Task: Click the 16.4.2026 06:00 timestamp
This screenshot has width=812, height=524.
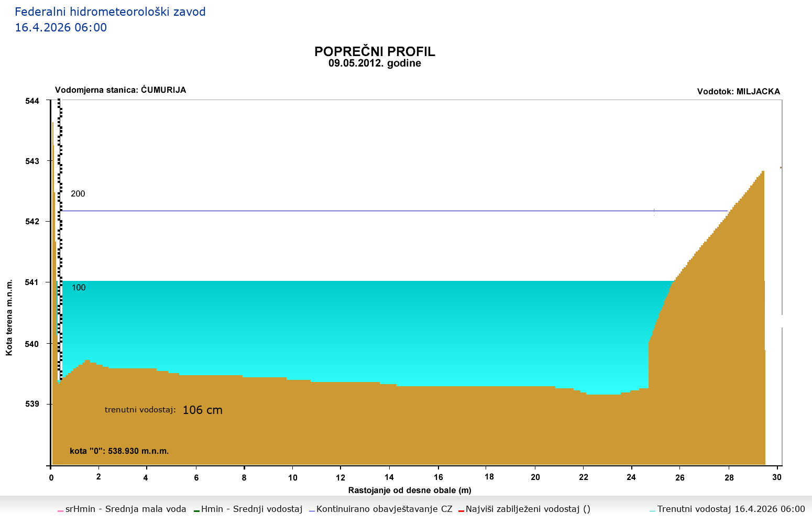Action: point(61,28)
